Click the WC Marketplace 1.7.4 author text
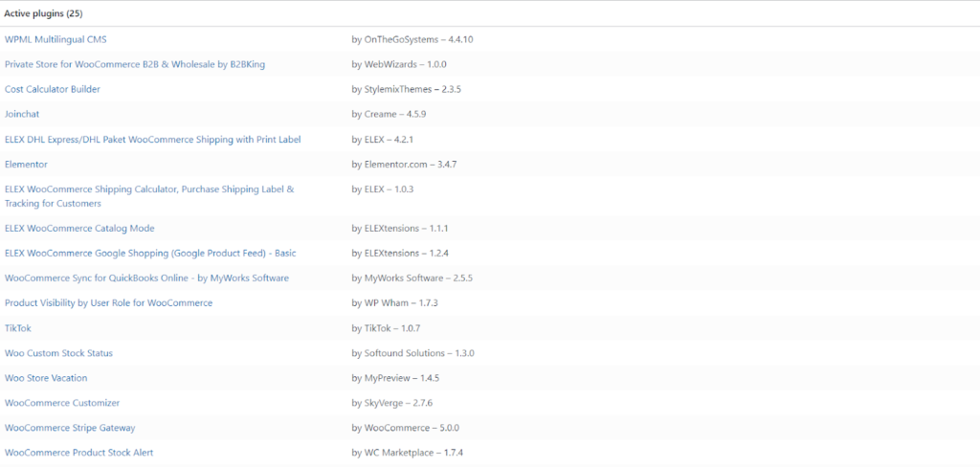The width and height of the screenshot is (980, 467). [408, 452]
